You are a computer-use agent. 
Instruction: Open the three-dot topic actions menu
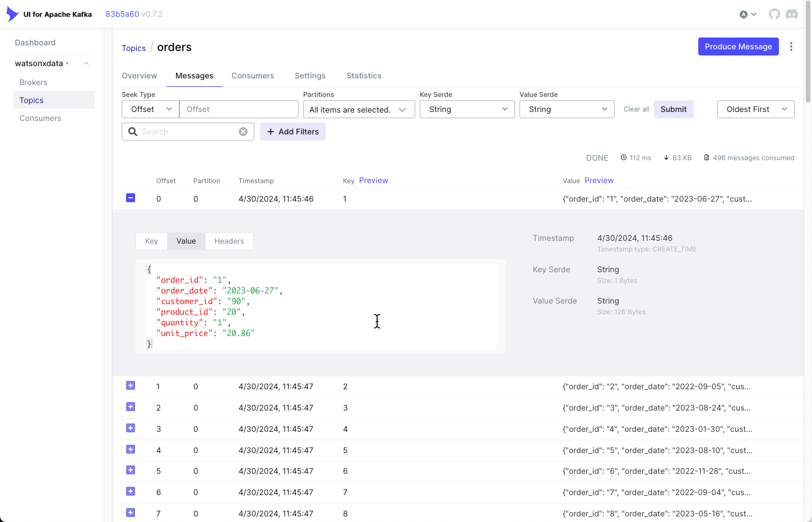pos(791,46)
